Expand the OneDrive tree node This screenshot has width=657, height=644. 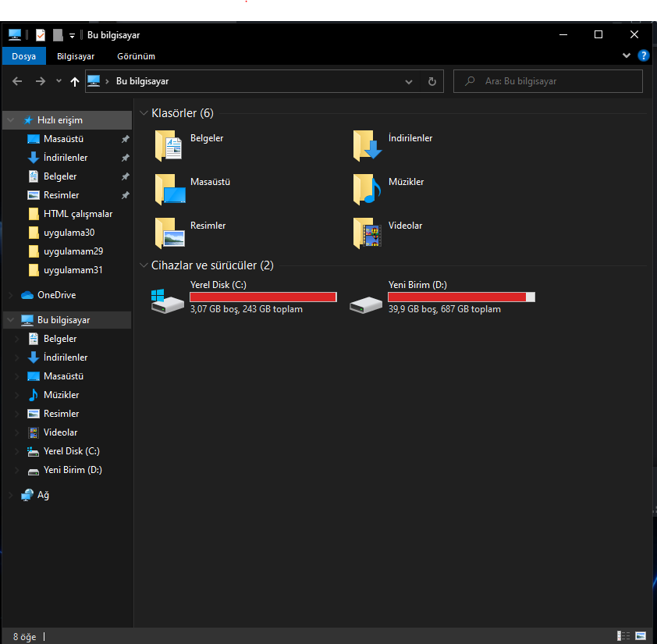tap(10, 295)
